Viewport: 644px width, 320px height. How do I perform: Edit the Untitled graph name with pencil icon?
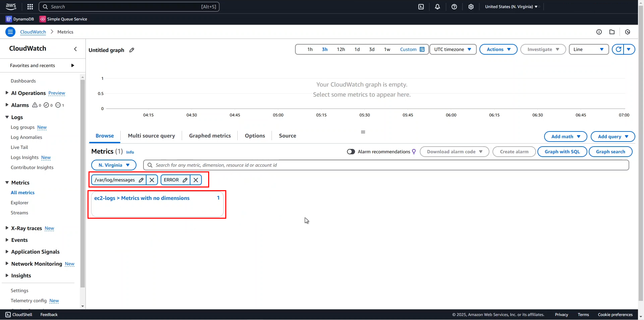point(131,50)
